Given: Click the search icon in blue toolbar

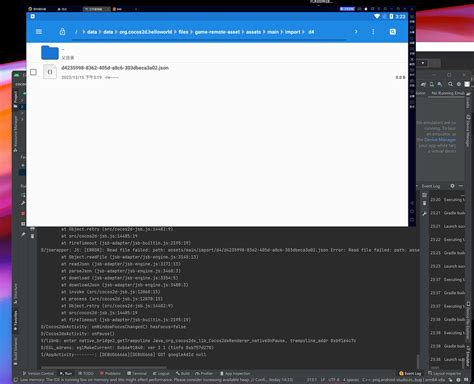Looking at the screenshot, I should (x=393, y=32).
